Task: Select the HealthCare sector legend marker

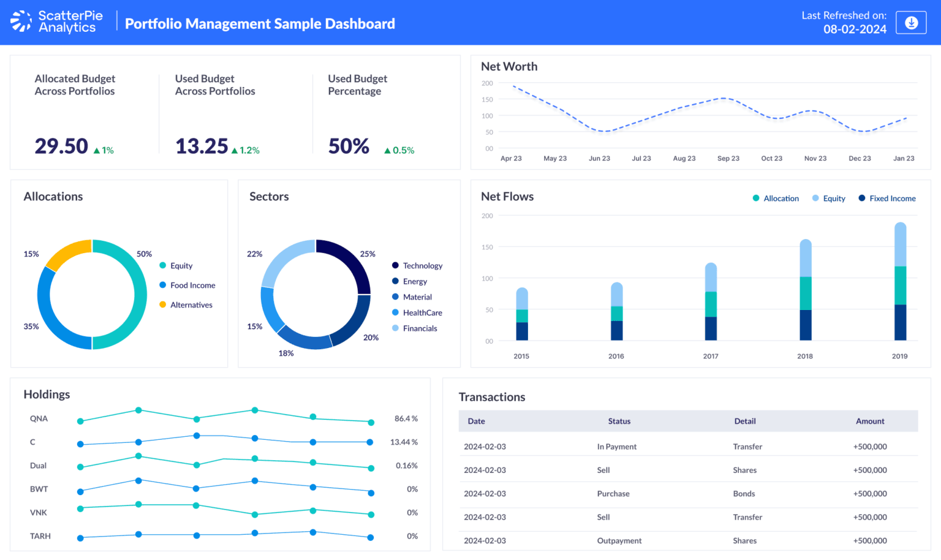Action: 395,312
